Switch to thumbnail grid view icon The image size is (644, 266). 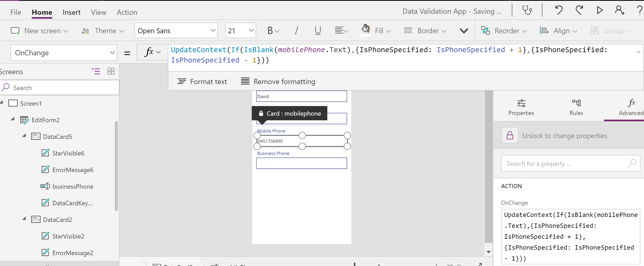tap(111, 71)
